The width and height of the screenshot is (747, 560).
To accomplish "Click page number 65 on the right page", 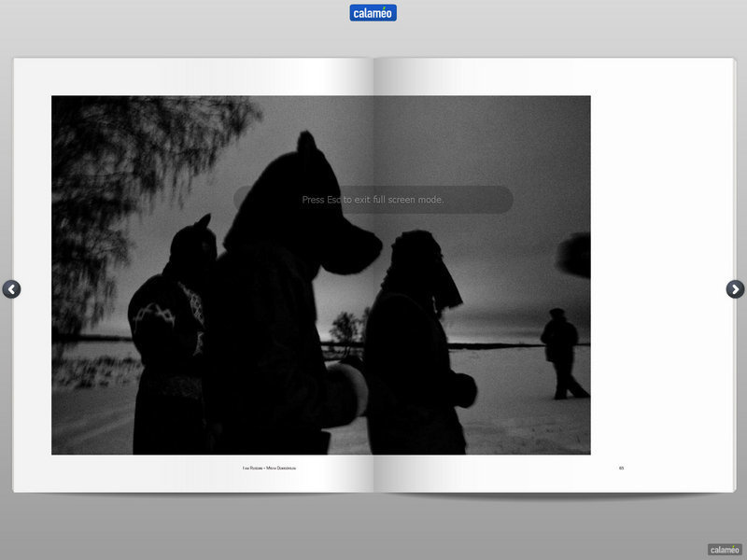I will coord(621,468).
